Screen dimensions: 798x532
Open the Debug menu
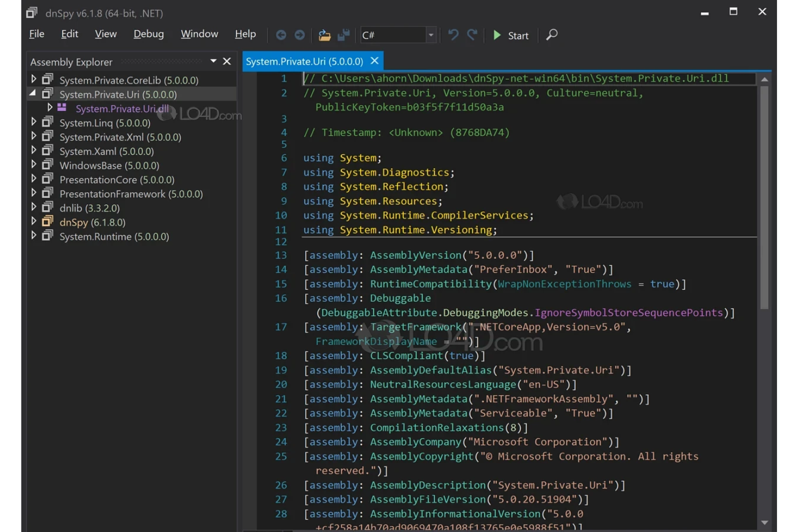point(148,34)
